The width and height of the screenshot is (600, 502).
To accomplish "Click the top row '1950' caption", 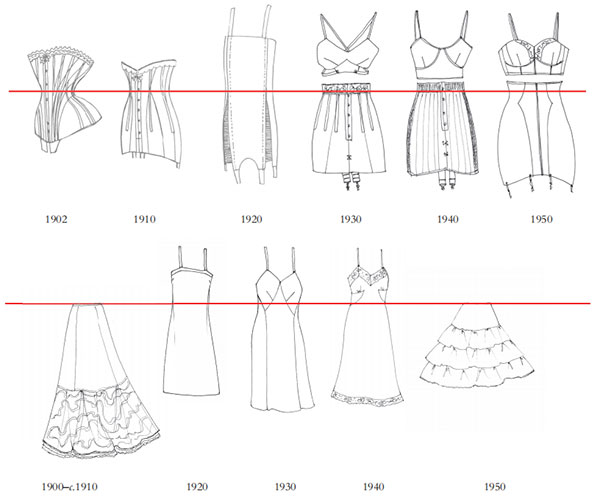I will [x=541, y=219].
